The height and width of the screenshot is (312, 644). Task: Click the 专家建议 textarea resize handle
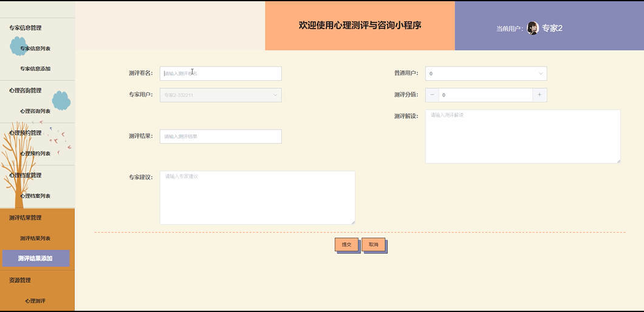353,223
